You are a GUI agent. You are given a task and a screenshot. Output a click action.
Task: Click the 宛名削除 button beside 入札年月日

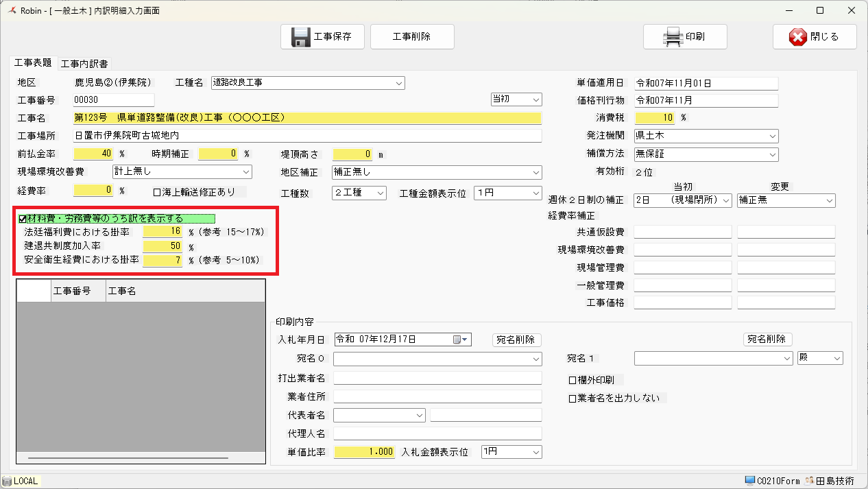tap(517, 339)
